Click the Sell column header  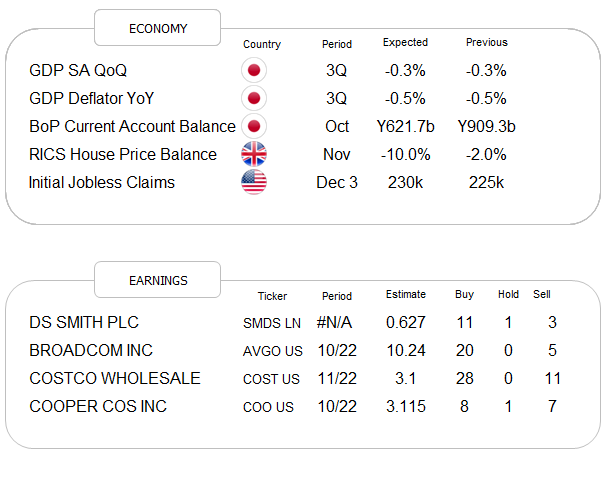[542, 294]
